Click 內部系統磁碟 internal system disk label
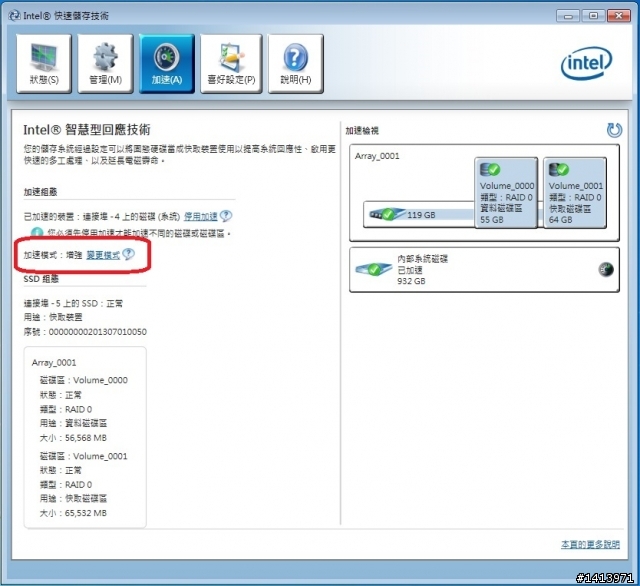This screenshot has height=586, width=640. (x=422, y=259)
